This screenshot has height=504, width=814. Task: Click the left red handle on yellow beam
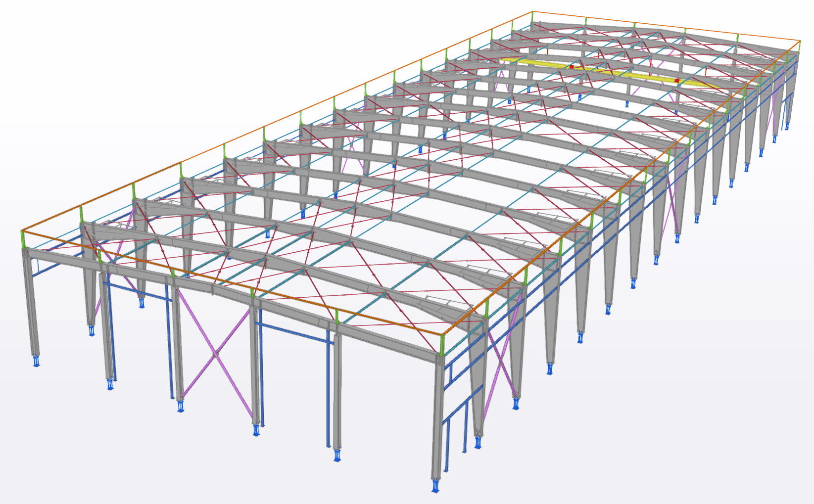pyautogui.click(x=572, y=67)
